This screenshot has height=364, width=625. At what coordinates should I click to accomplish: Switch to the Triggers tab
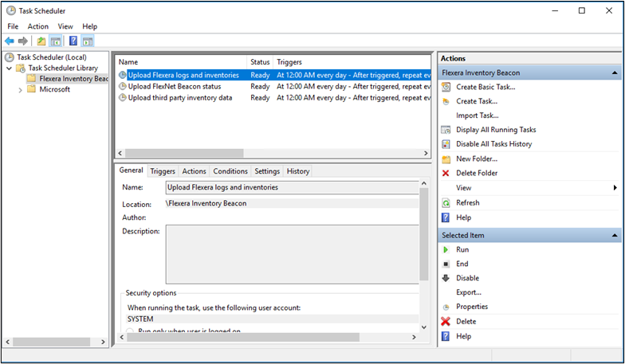[x=163, y=171]
